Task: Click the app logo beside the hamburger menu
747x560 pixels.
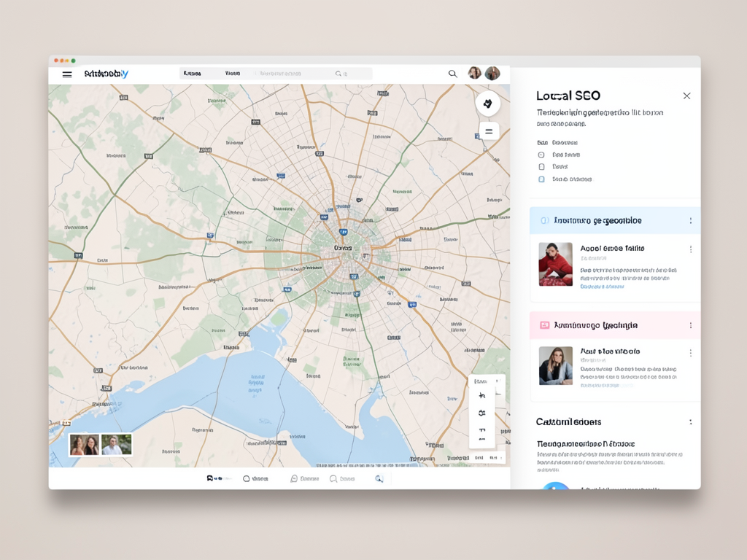Action: (107, 74)
